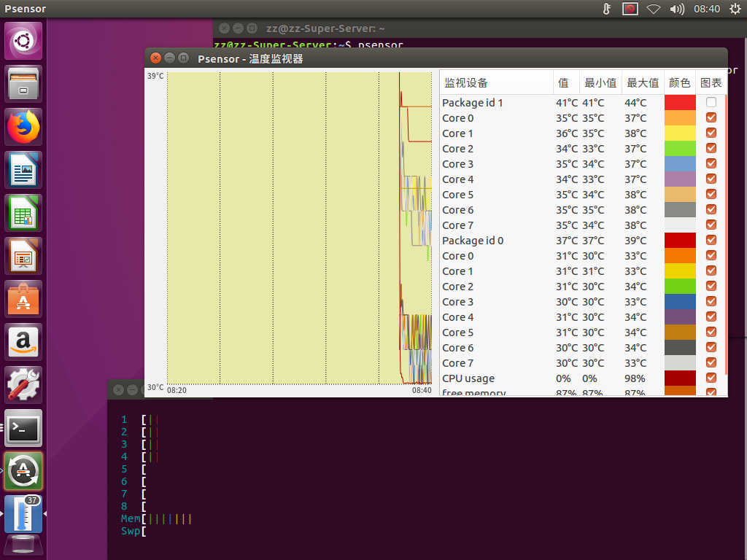Sort by the 最大值 column header
Image resolution: width=747 pixels, height=560 pixels.
pyautogui.click(x=642, y=83)
